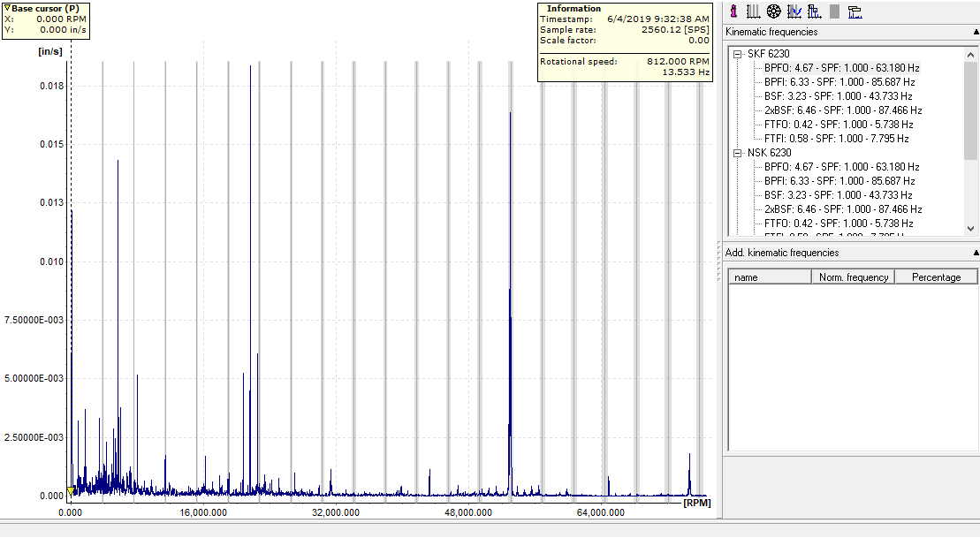Click the yellow Base cursor triangle icon

click(7, 8)
